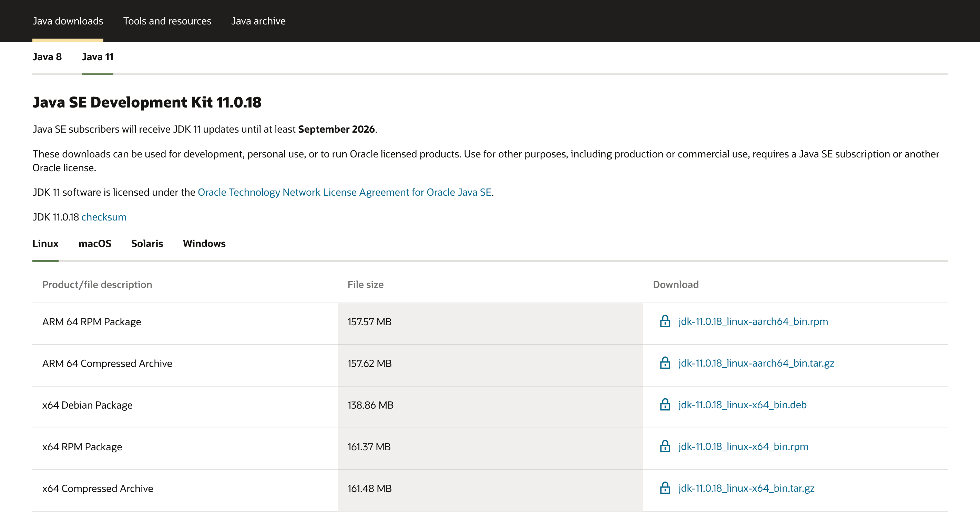The height and width of the screenshot is (523, 980).
Task: Expand the Java downloads navigation section
Action: pyautogui.click(x=68, y=21)
